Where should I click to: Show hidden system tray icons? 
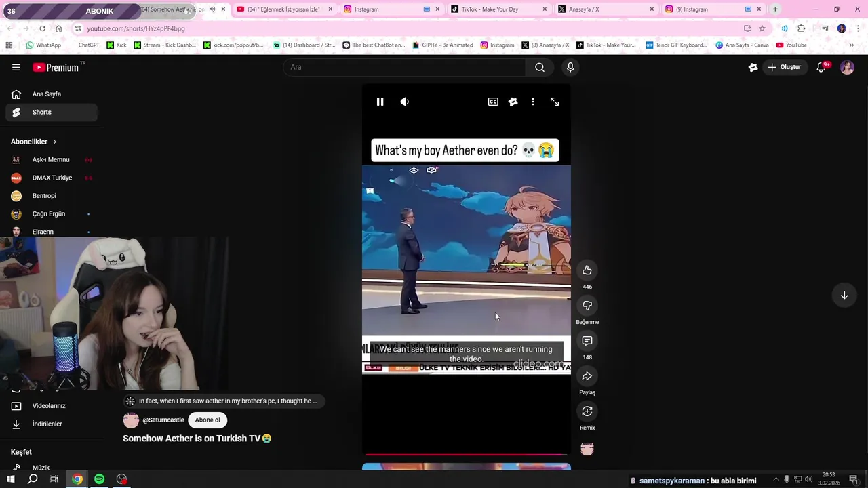coord(776,480)
